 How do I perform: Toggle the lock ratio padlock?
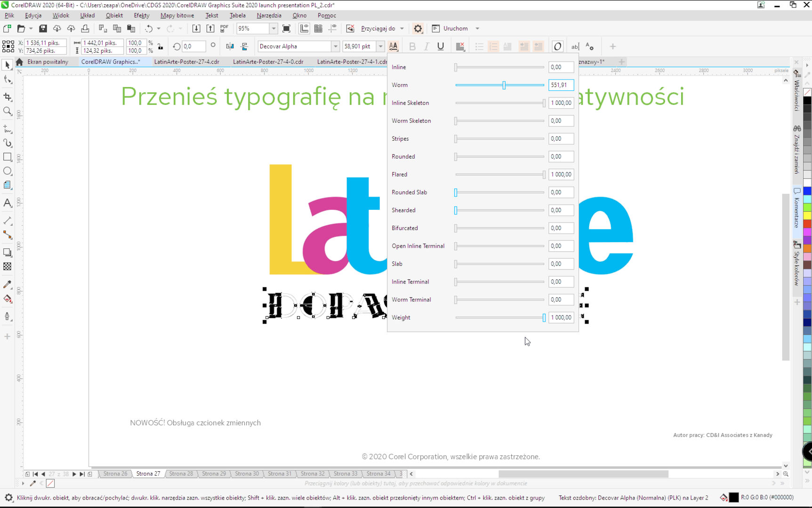coord(161,47)
